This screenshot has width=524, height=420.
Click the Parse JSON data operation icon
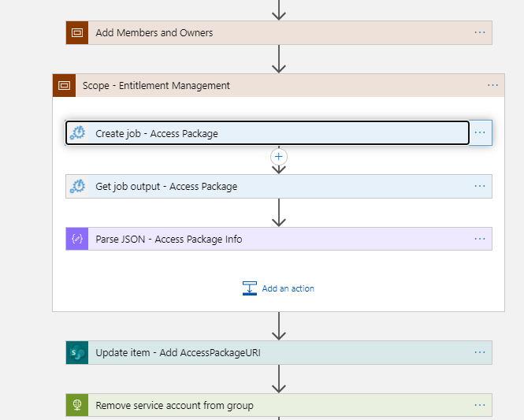point(77,239)
